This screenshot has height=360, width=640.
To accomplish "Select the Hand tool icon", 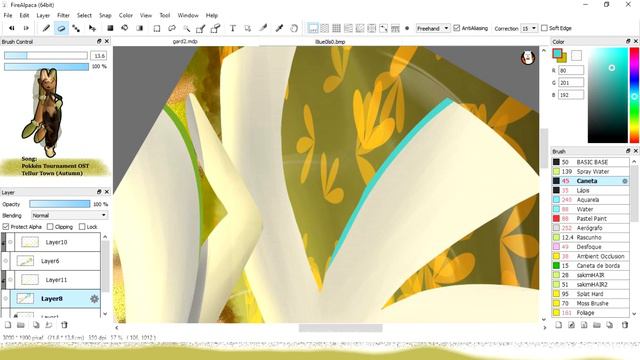I will click(x=294, y=28).
